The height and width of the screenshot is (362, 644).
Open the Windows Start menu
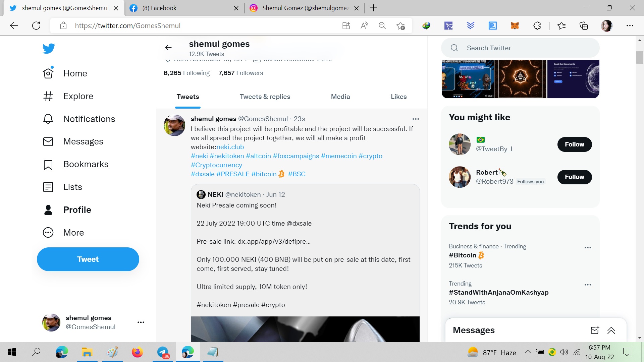pos(12,352)
